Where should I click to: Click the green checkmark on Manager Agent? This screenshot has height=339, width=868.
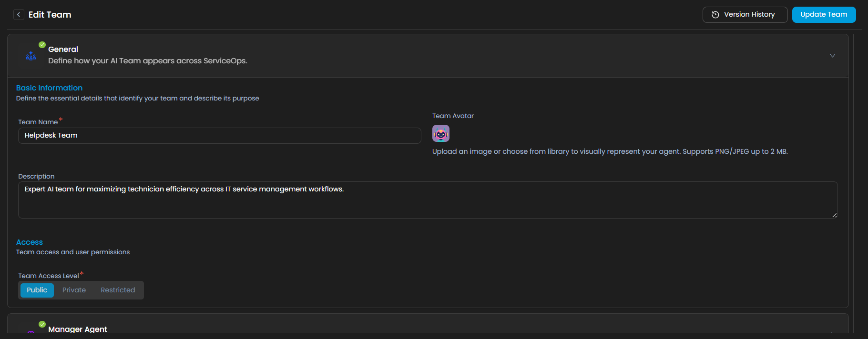pos(42,324)
